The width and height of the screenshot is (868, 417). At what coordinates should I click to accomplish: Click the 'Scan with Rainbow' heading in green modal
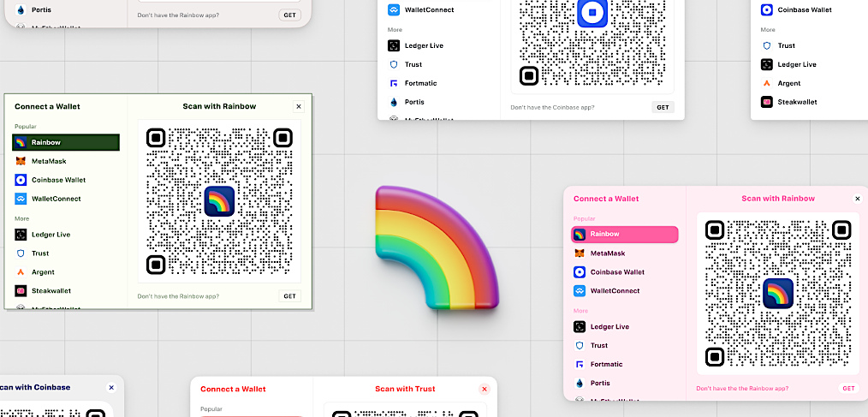click(219, 106)
